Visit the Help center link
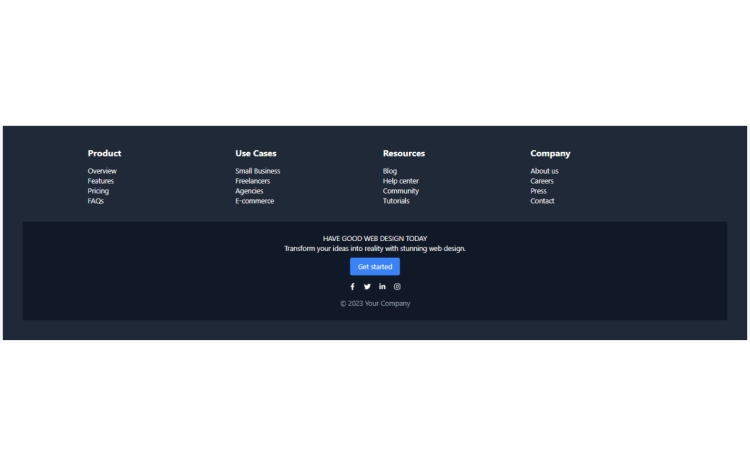Viewport: 750px width, 469px height. click(401, 181)
